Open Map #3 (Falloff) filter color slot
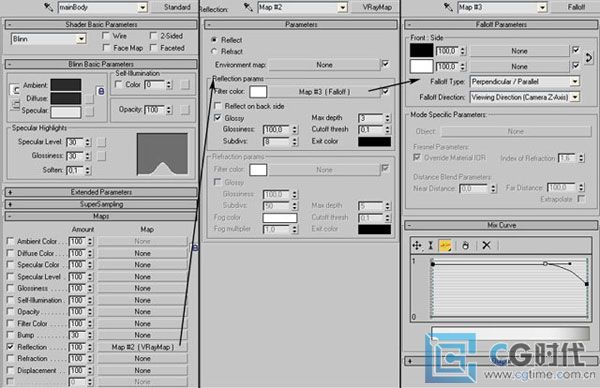The image size is (600, 388). click(324, 92)
